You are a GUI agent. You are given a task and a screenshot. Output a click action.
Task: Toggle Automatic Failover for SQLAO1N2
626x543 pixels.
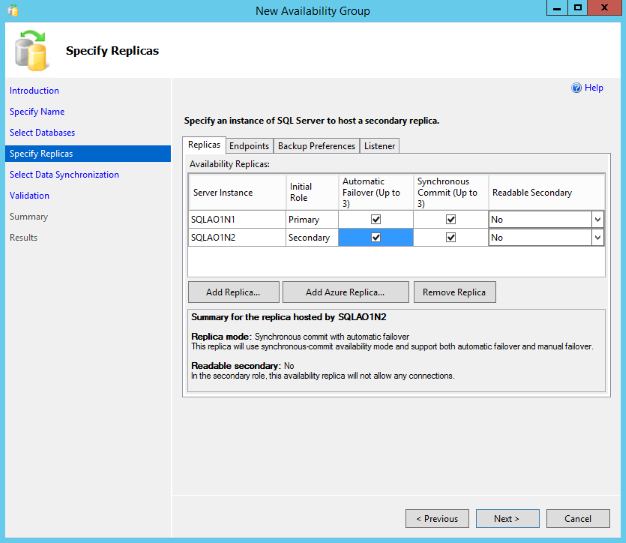376,237
